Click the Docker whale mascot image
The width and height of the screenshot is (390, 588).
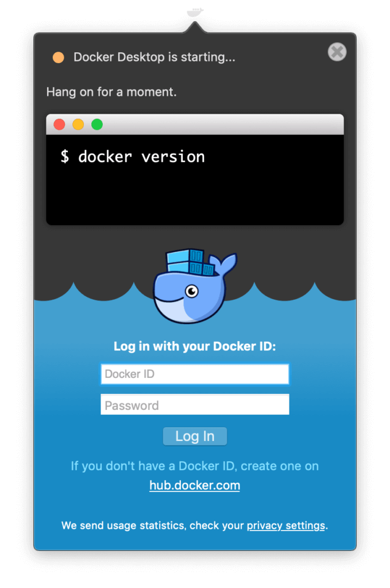(x=195, y=286)
